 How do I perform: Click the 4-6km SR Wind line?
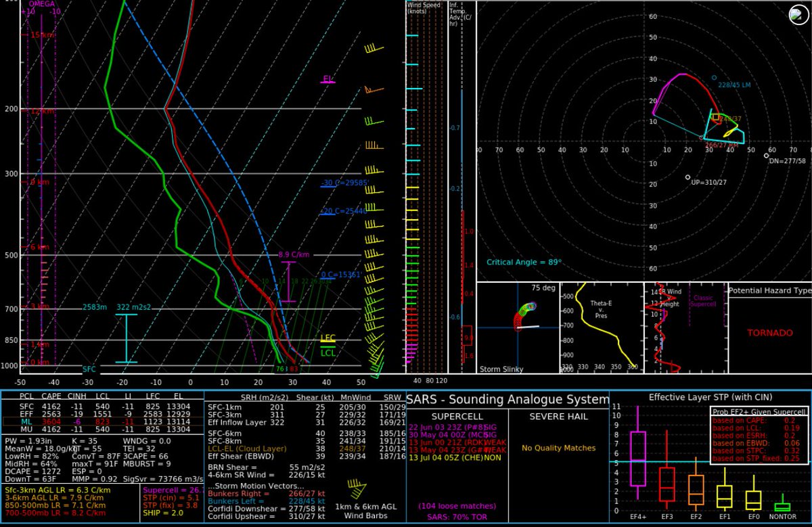[x=267, y=476]
